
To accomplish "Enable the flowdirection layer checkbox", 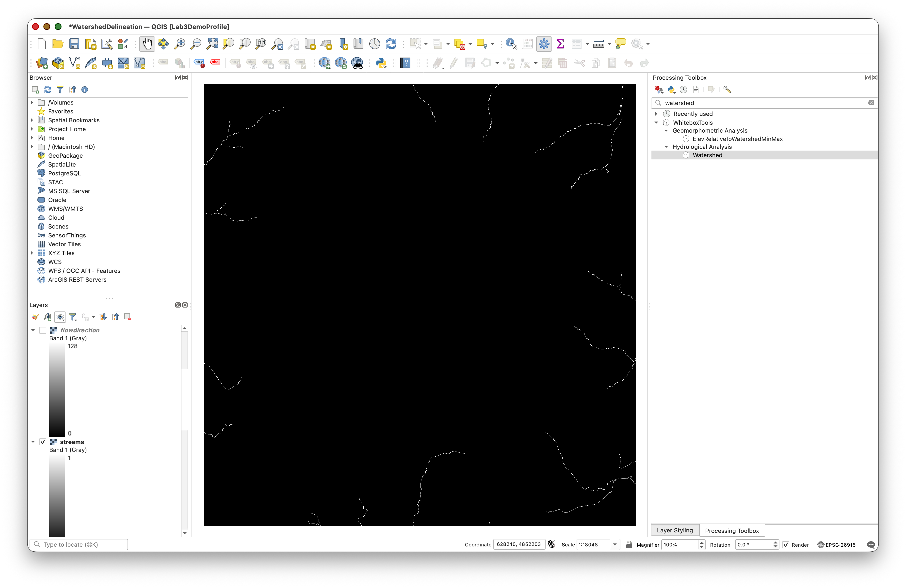I will [x=43, y=330].
